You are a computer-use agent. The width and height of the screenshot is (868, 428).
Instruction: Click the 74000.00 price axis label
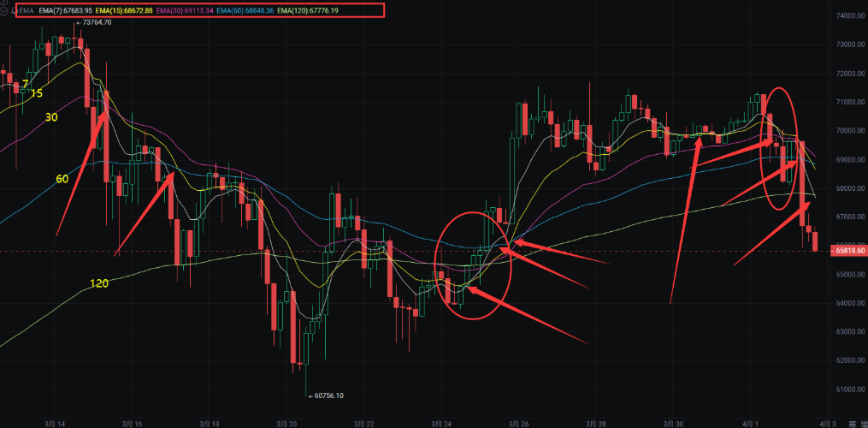pyautogui.click(x=848, y=16)
